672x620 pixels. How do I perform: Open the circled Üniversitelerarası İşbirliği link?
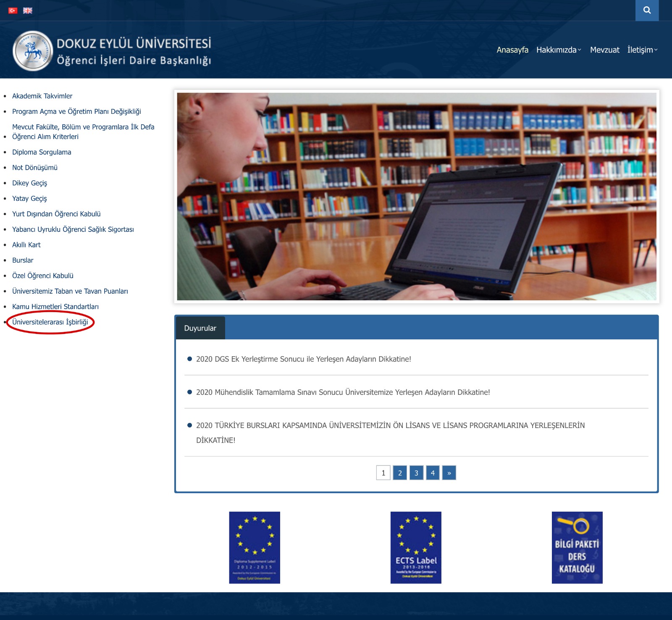click(50, 322)
